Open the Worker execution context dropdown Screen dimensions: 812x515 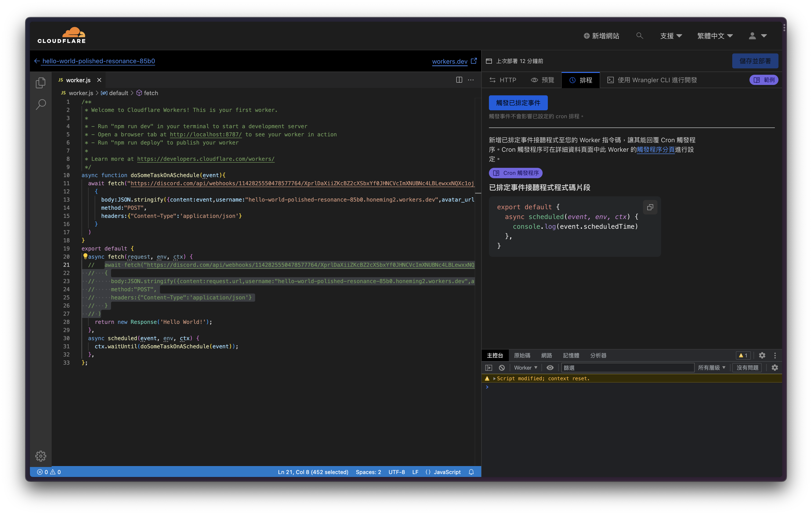click(525, 367)
